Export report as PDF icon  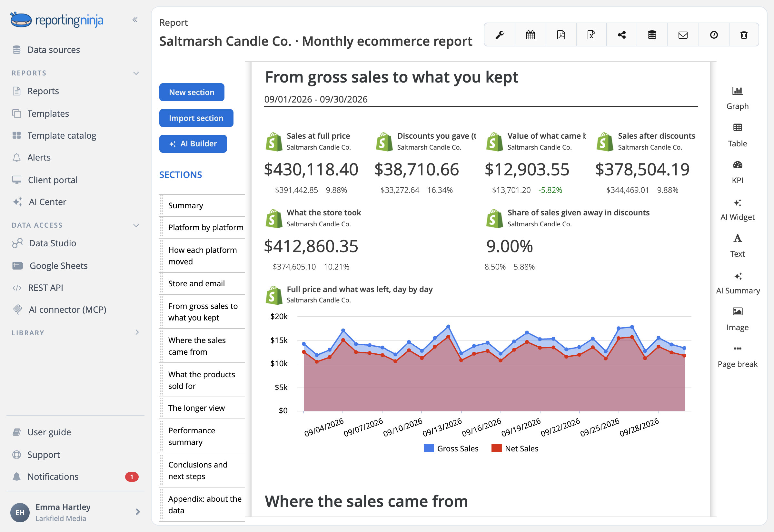pos(561,35)
